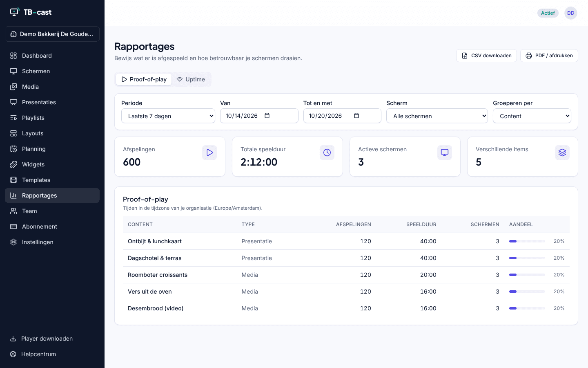Open the Groeperen per dropdown
Screen dimensions: 588x368
(532, 116)
